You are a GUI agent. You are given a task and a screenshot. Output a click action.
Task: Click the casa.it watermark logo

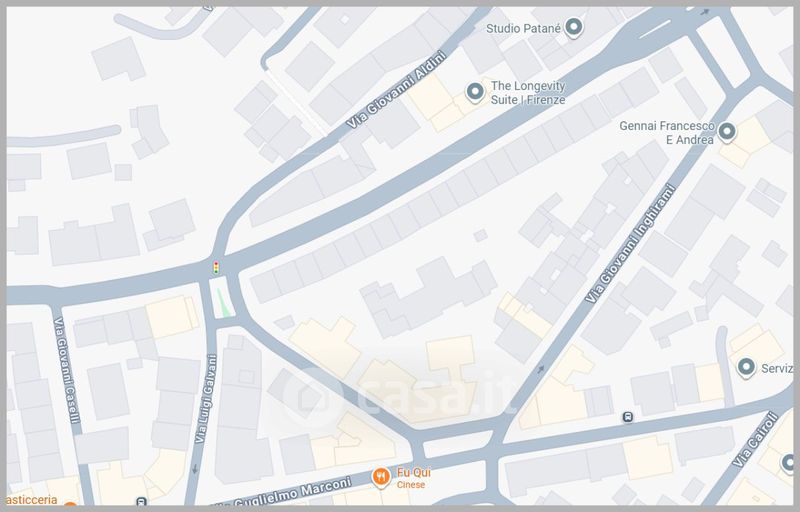(398, 396)
